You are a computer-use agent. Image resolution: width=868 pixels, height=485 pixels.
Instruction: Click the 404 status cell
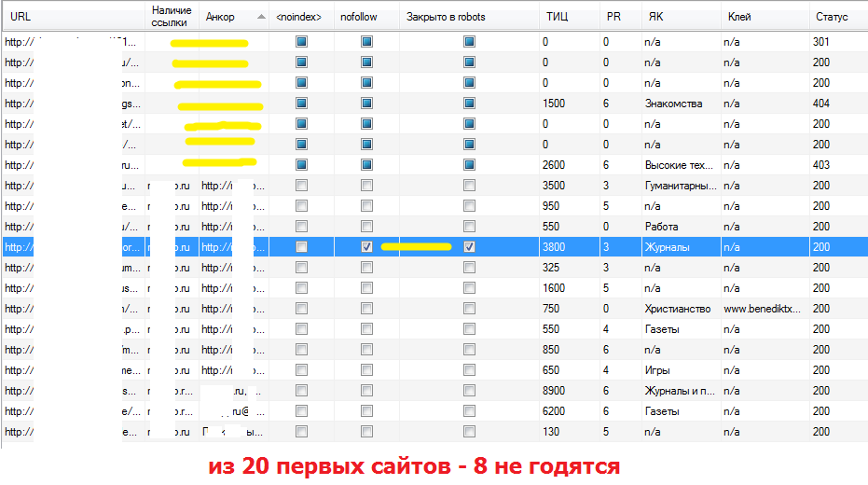point(821,104)
